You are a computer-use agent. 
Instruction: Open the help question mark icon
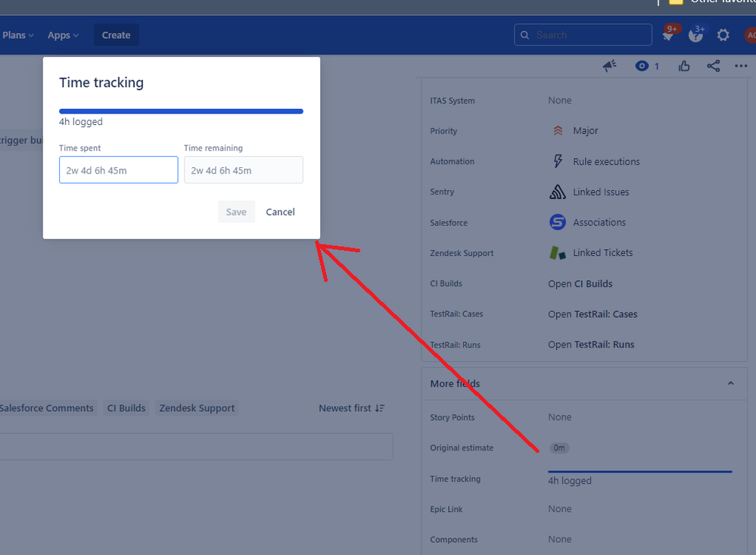pyautogui.click(x=695, y=36)
